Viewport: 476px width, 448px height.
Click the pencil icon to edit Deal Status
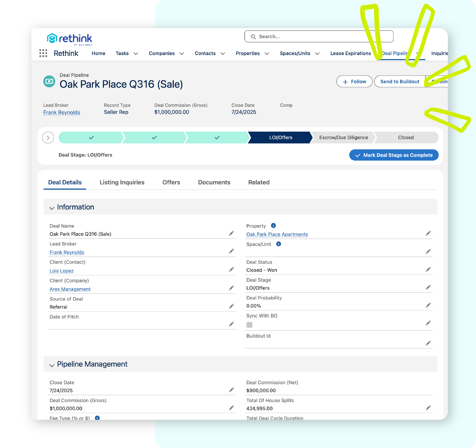click(x=428, y=269)
